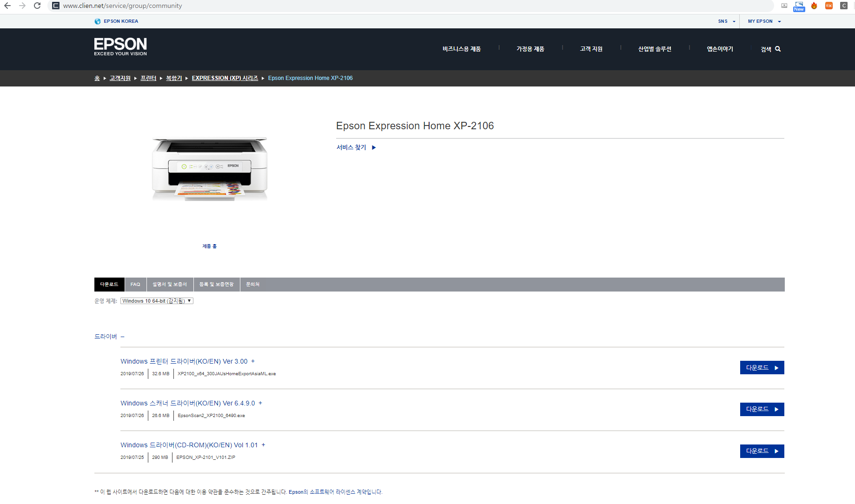Download the Windows 스캐너 드라이버 Ver 6.4.9.0
855x504 pixels.
click(x=762, y=409)
